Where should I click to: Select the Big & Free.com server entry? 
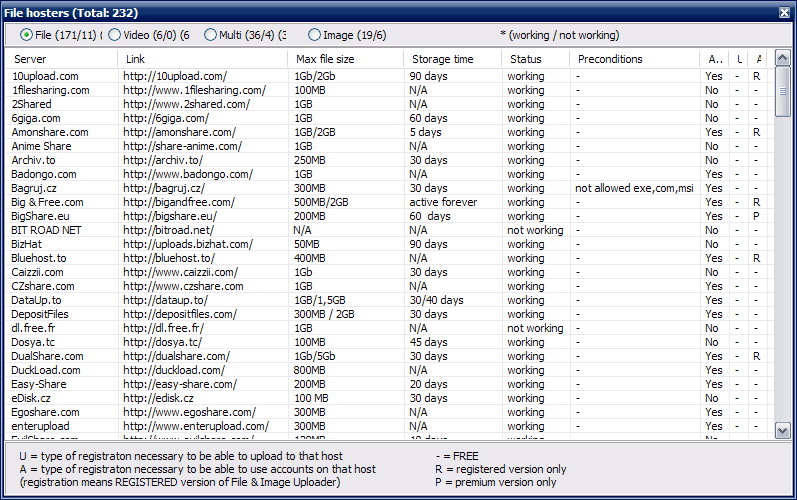(47, 202)
